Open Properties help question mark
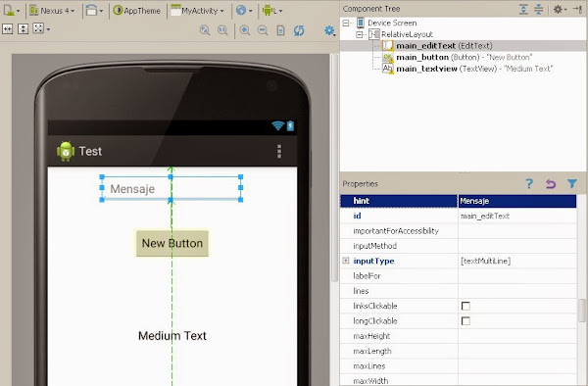 529,183
